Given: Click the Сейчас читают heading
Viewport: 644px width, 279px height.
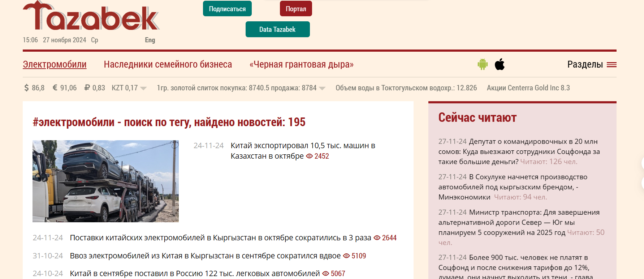Looking at the screenshot, I should pos(477,117).
